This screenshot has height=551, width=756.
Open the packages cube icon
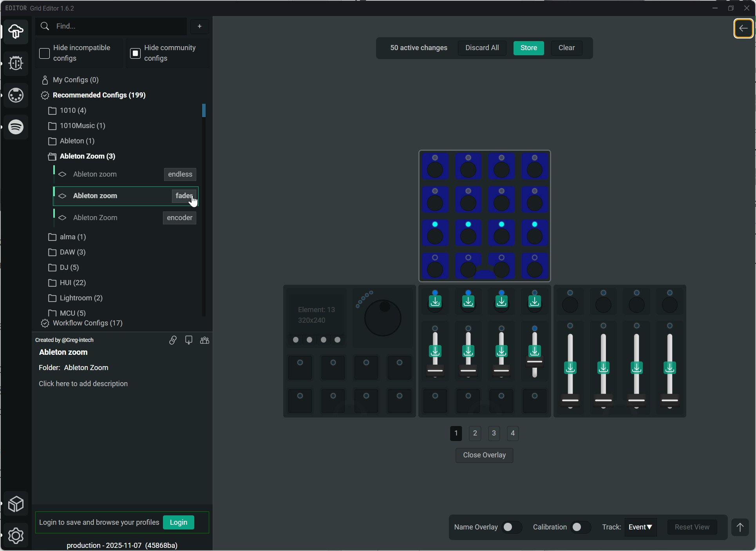[x=16, y=504]
